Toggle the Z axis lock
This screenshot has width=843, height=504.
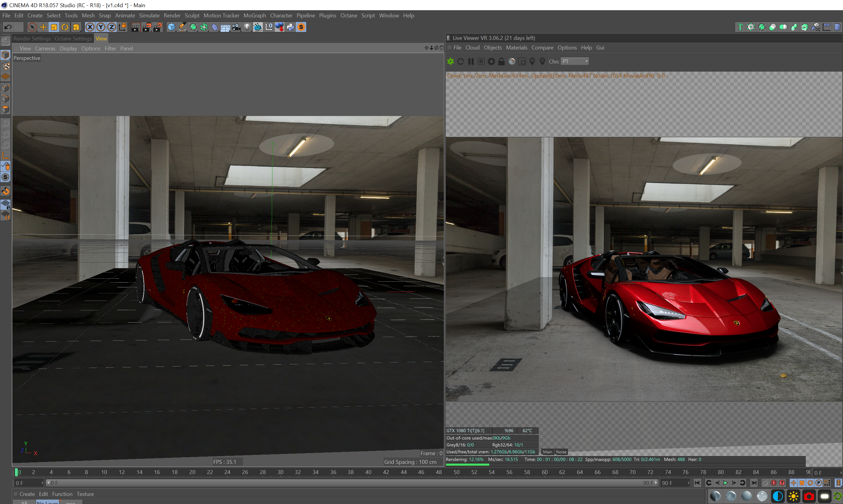click(x=112, y=27)
